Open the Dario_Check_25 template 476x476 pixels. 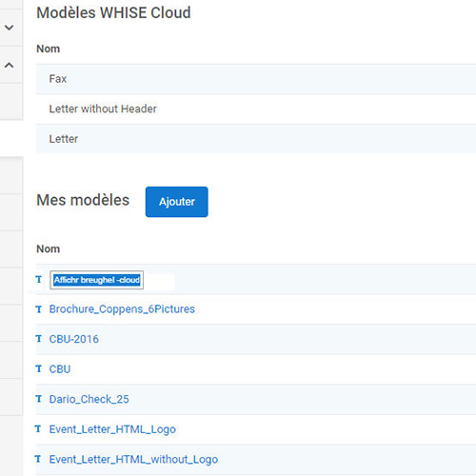pyautogui.click(x=89, y=399)
